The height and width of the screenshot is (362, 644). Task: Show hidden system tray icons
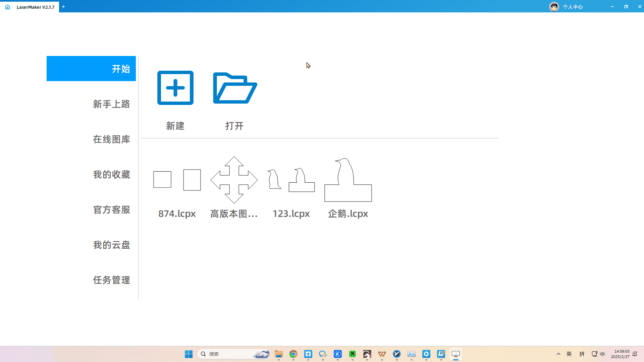point(558,354)
